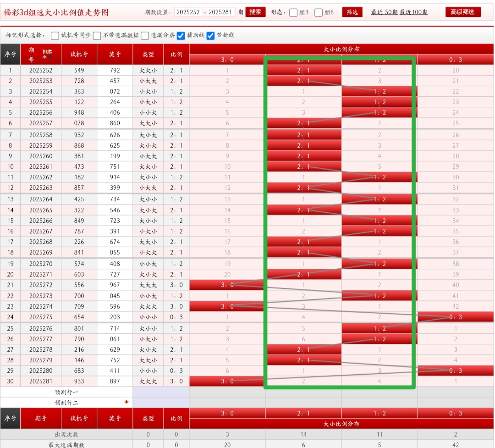Check the 试机号同步 option
This screenshot has width=495, height=448.
click(55, 35)
